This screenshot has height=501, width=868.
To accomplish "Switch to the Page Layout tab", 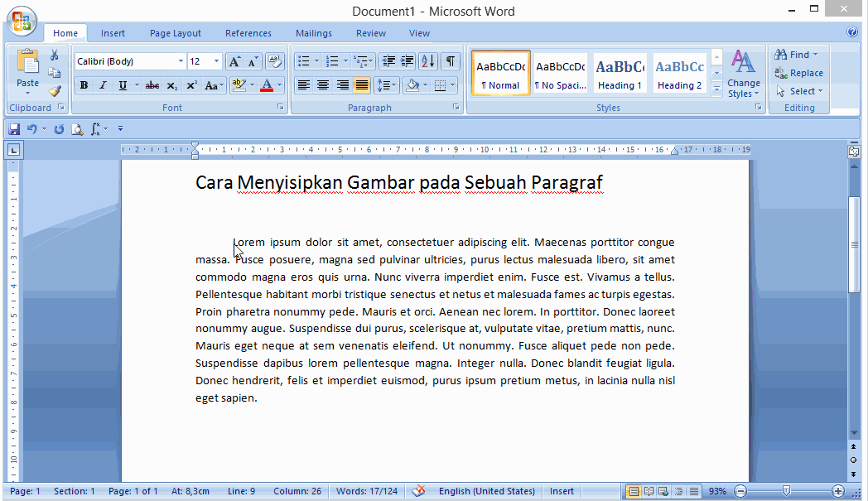I will tap(175, 33).
